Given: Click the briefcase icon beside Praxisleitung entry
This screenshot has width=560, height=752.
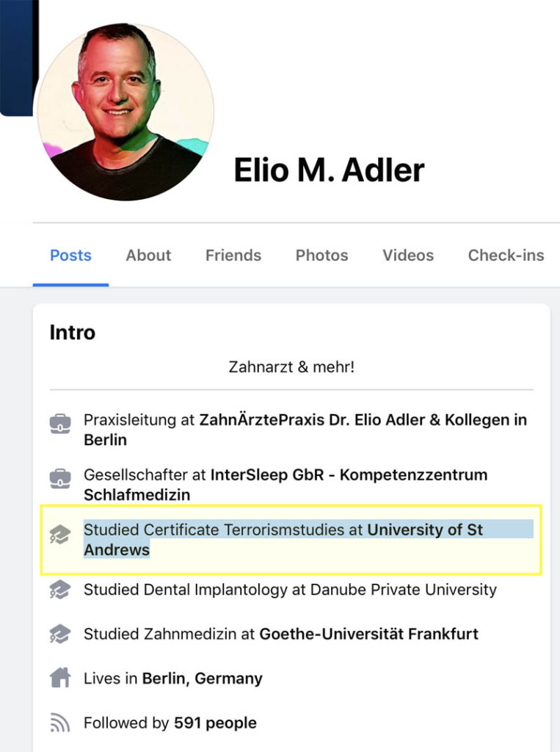Looking at the screenshot, I should (x=60, y=424).
